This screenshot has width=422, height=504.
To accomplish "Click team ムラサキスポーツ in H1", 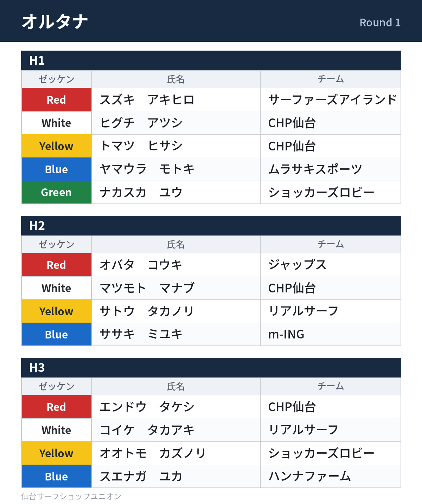I will (315, 169).
